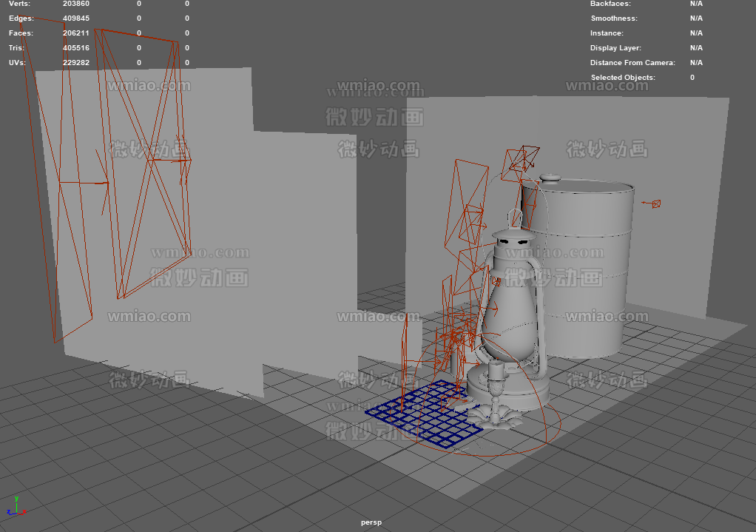The height and width of the screenshot is (532, 756).
Task: Click the Edges count value 409845
Action: pyautogui.click(x=76, y=18)
